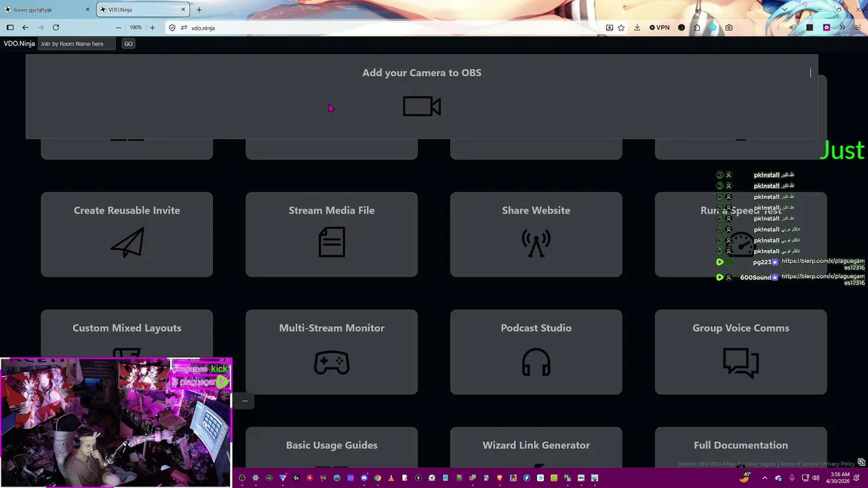Open the extensions puzzle icon

[x=697, y=28]
